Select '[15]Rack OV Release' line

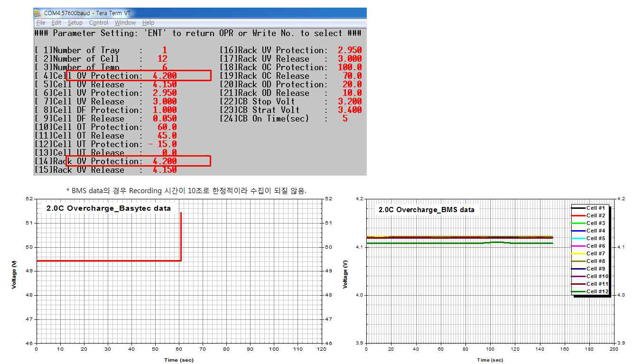click(106, 170)
